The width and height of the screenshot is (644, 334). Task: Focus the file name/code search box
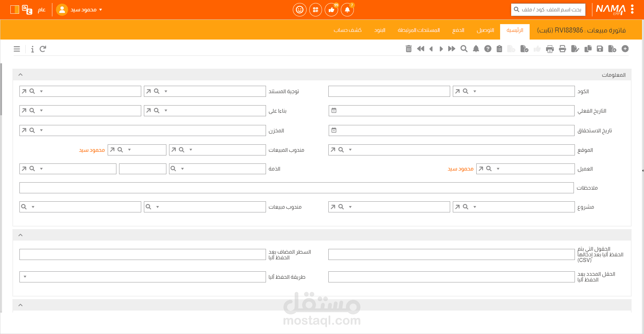(x=548, y=10)
